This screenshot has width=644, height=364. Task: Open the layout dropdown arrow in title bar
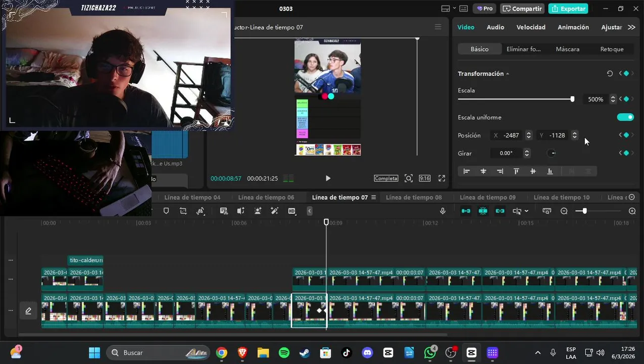pos(455,9)
